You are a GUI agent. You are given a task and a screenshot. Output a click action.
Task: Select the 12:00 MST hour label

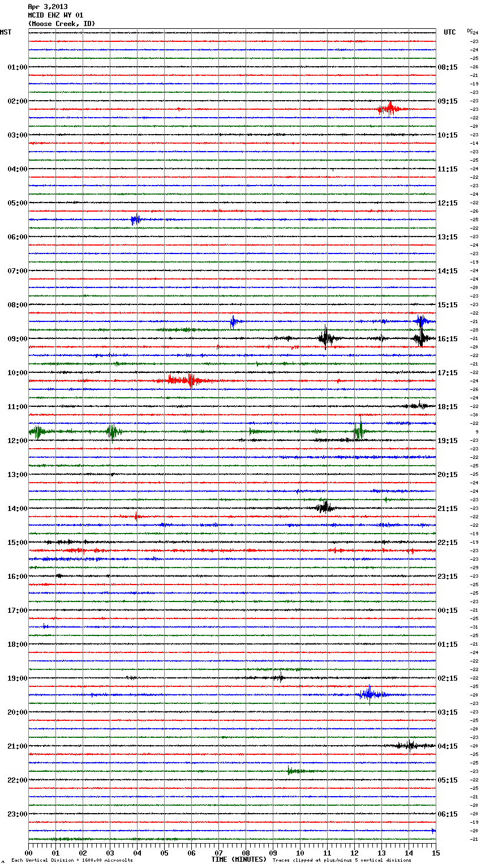point(17,440)
